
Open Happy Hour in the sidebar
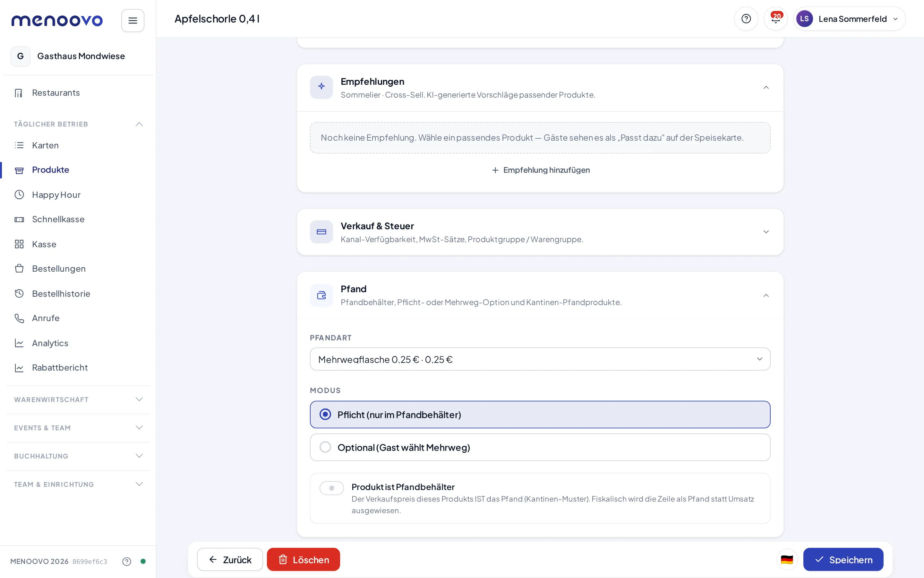(78, 195)
